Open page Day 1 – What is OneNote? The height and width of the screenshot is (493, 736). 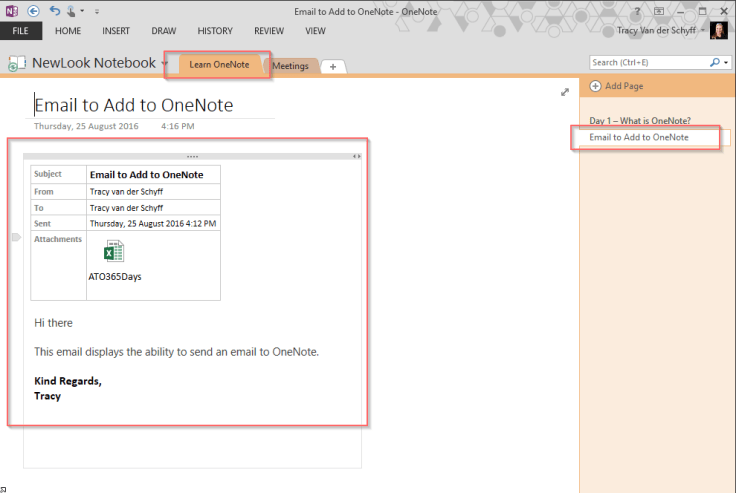pyautogui.click(x=640, y=121)
